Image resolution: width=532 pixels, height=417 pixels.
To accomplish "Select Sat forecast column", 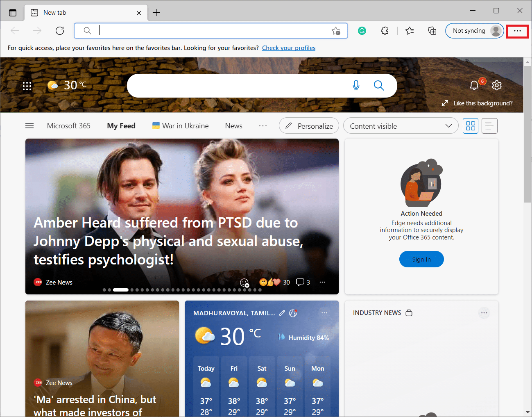I will pos(262,386).
